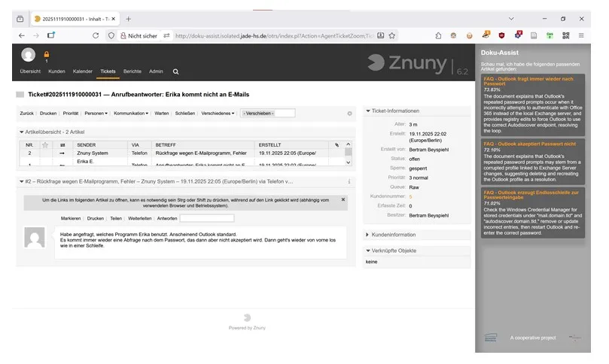Image resolution: width=609 pixels, height=364 pixels.
Task: Reload the page with the browser refresh button
Action: coord(96,35)
